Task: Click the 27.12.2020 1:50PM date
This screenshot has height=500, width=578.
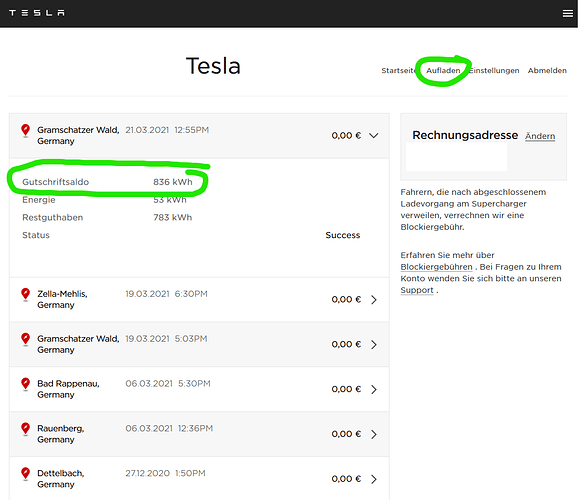Action: pyautogui.click(x=165, y=473)
